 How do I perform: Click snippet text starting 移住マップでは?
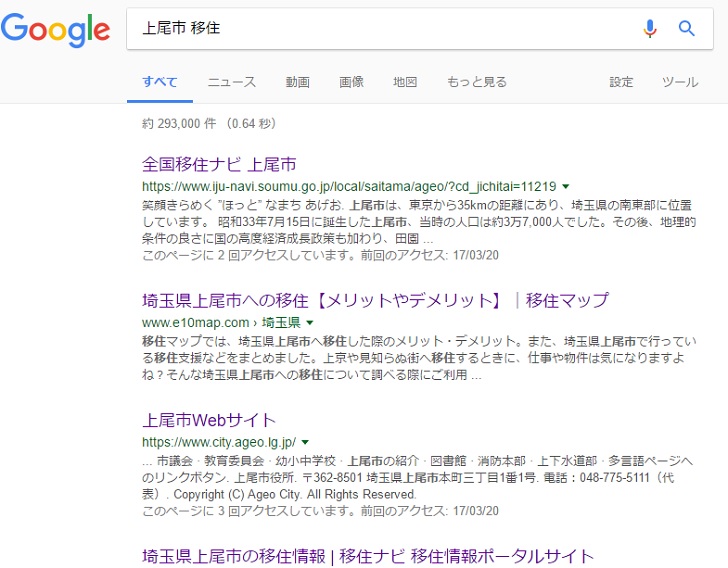419,358
